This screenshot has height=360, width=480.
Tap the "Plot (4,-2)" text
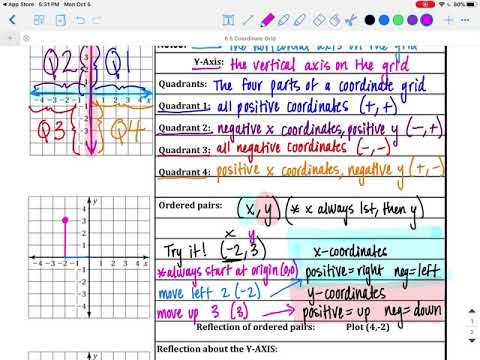[x=368, y=327]
